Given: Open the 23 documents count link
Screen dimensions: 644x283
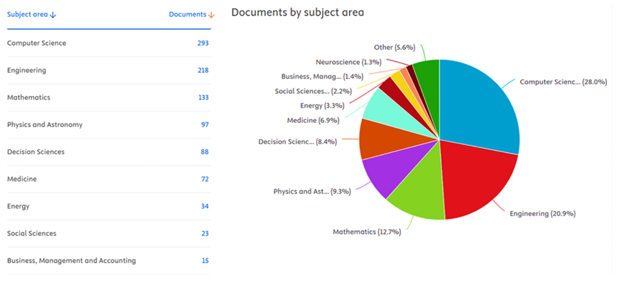Looking at the screenshot, I should tap(205, 233).
